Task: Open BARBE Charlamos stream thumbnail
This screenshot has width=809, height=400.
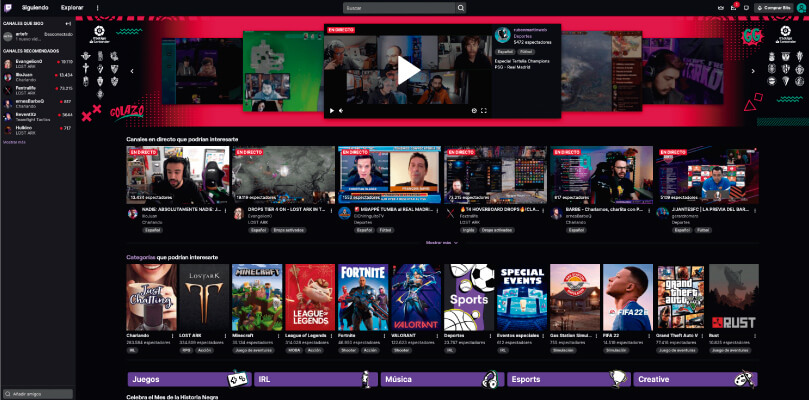Action: [602, 174]
